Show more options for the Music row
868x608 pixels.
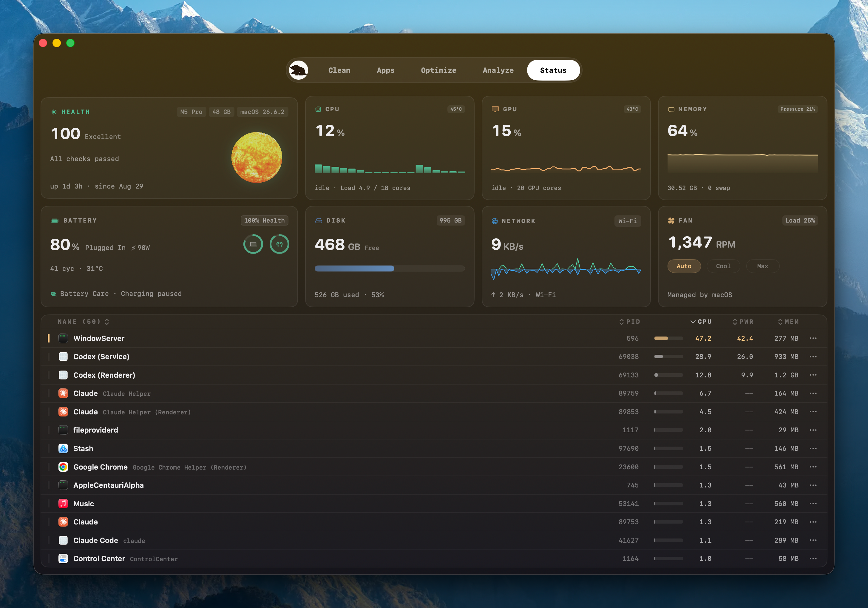[x=813, y=504]
